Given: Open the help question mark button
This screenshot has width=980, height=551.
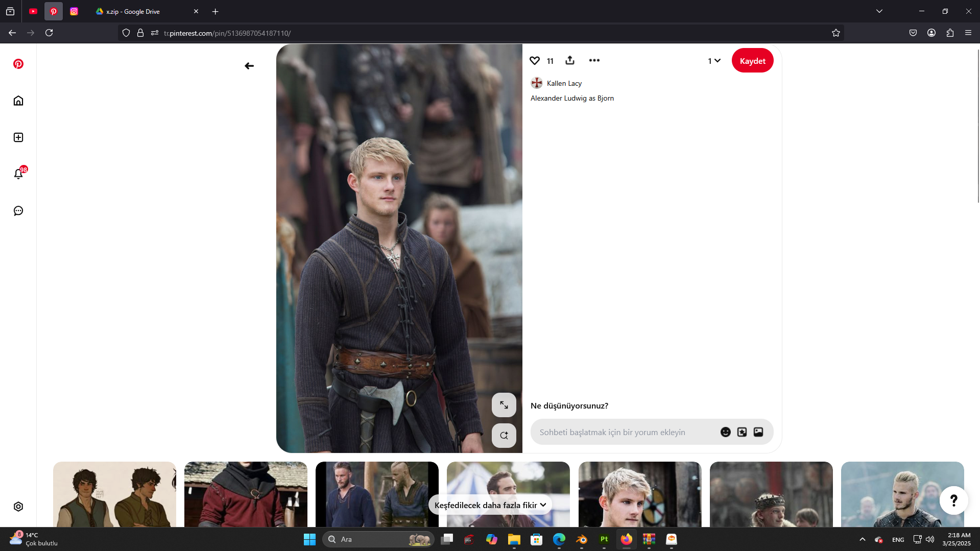Looking at the screenshot, I should (x=953, y=500).
